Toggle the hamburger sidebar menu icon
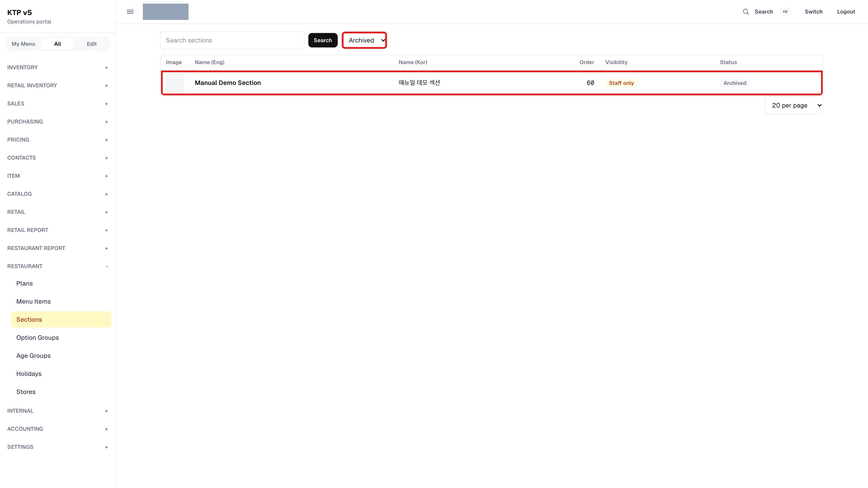868x488 pixels. 130,12
